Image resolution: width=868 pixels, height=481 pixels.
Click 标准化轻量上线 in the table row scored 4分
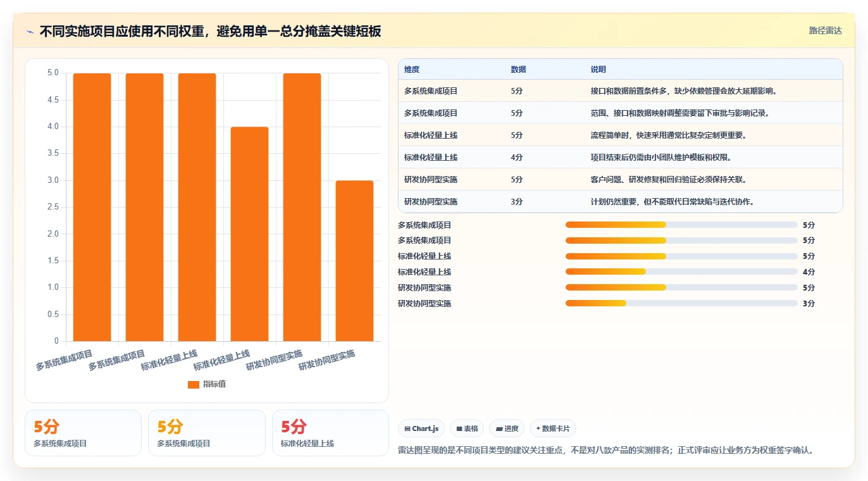pyautogui.click(x=431, y=158)
